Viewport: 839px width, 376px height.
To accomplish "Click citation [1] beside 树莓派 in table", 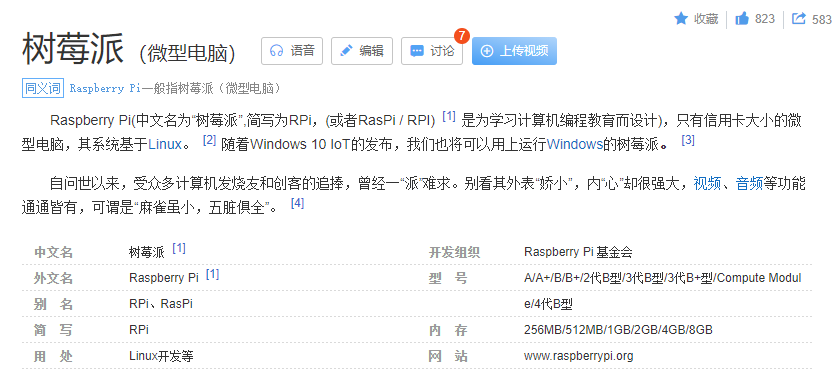I will pyautogui.click(x=179, y=249).
